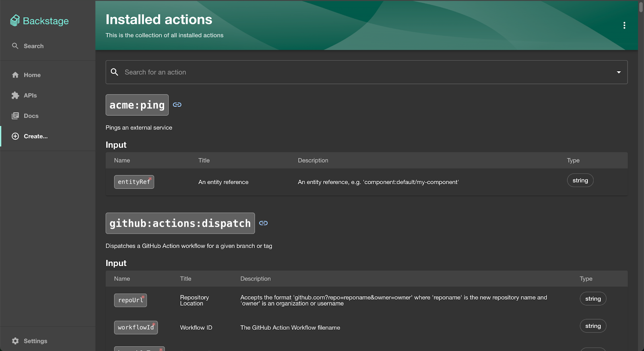The height and width of the screenshot is (351, 644).
Task: Select the entityRef parameter name chip
Action: coord(134,182)
